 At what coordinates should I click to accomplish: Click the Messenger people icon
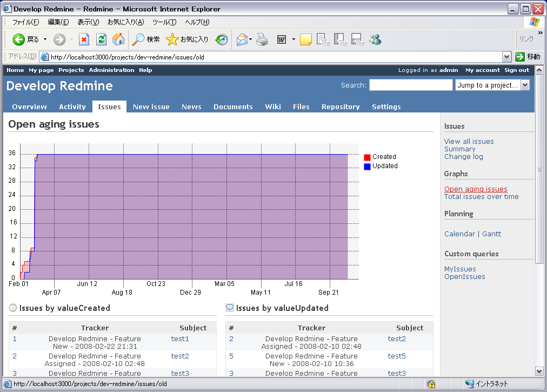click(x=375, y=39)
